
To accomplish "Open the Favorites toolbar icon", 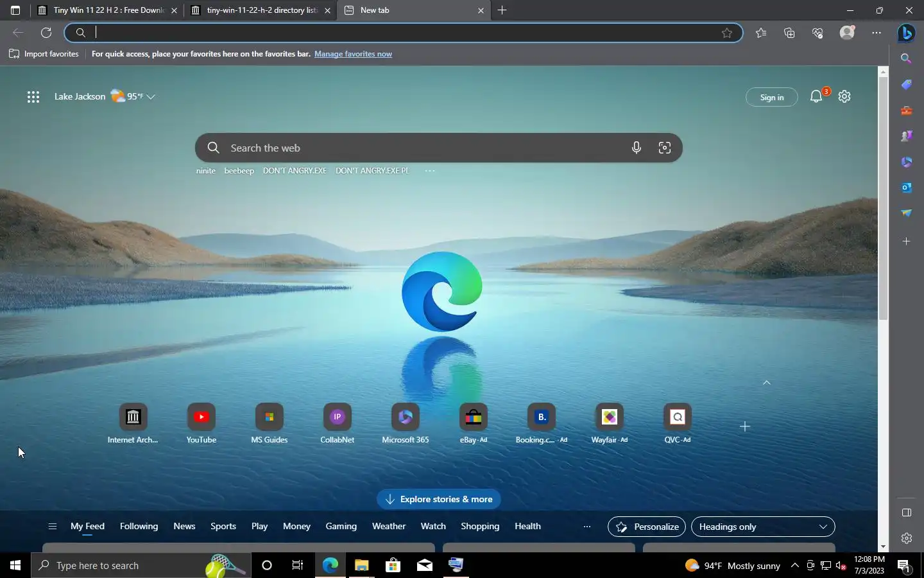I will click(x=761, y=33).
